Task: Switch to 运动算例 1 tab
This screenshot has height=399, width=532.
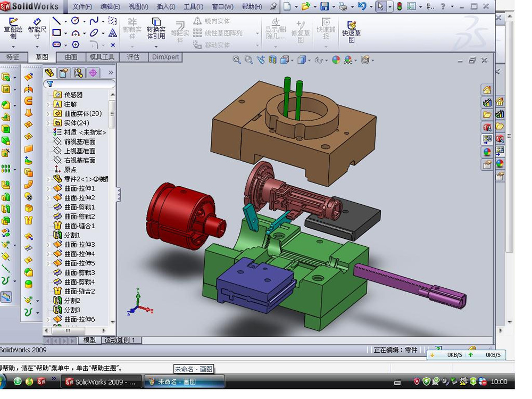Action: [x=121, y=340]
